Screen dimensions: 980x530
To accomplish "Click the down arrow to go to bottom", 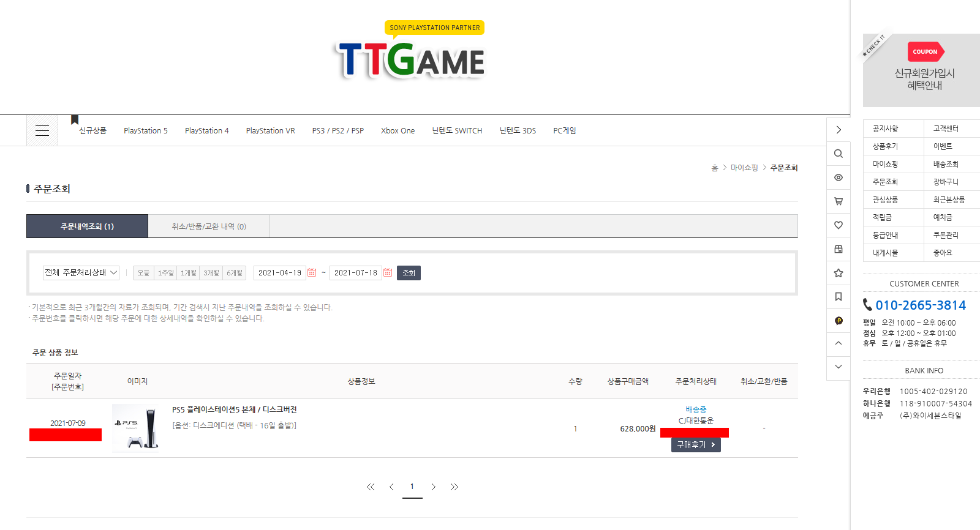I will (x=839, y=367).
